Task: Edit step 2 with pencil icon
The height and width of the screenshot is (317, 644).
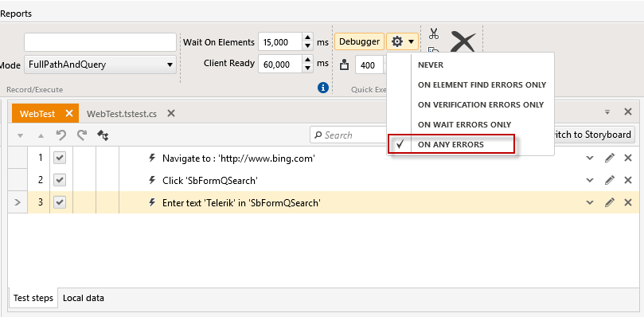Action: [610, 180]
